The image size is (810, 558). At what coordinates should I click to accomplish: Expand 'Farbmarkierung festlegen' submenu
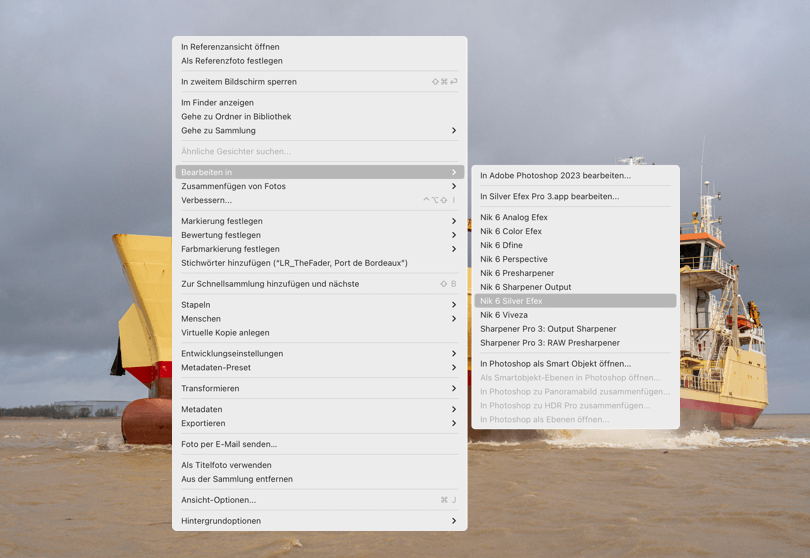(319, 249)
